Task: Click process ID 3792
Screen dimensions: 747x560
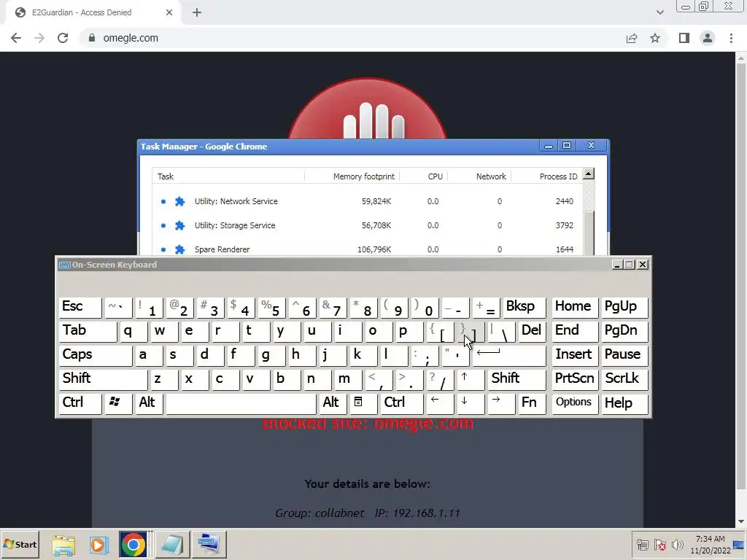Action: 565,225
